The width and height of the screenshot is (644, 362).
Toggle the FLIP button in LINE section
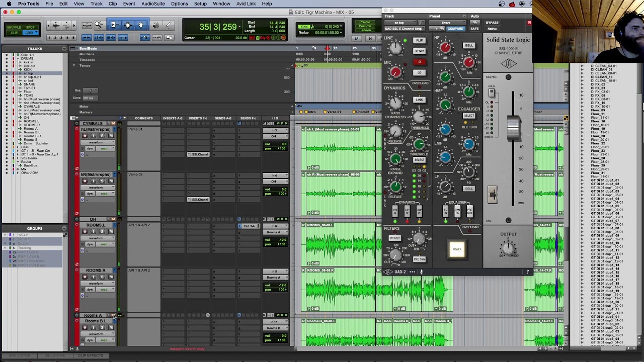(x=419, y=40)
